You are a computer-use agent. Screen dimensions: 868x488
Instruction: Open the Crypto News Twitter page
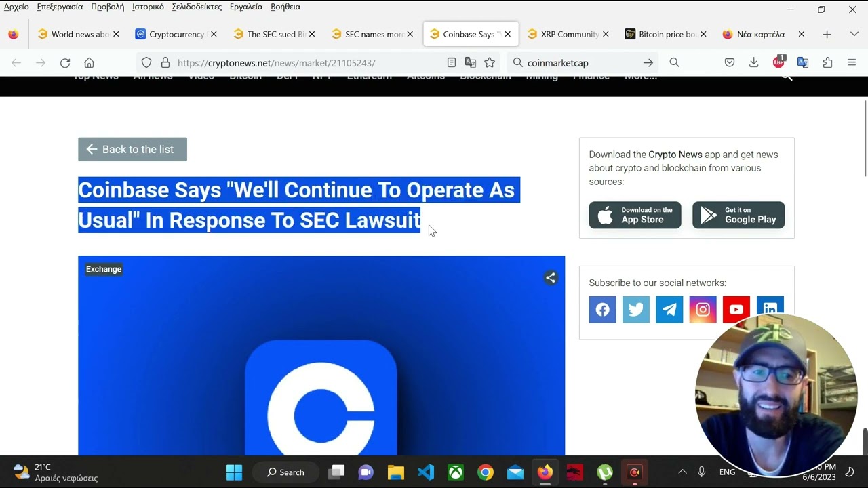click(636, 310)
